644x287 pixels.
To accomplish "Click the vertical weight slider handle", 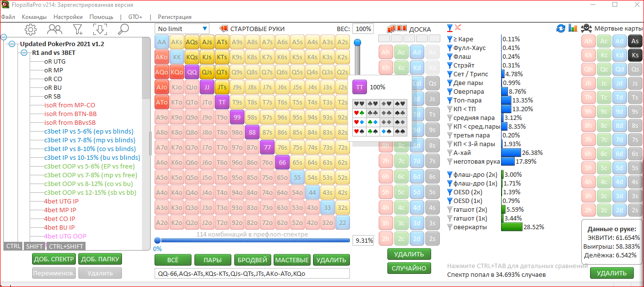I will 357,43.
